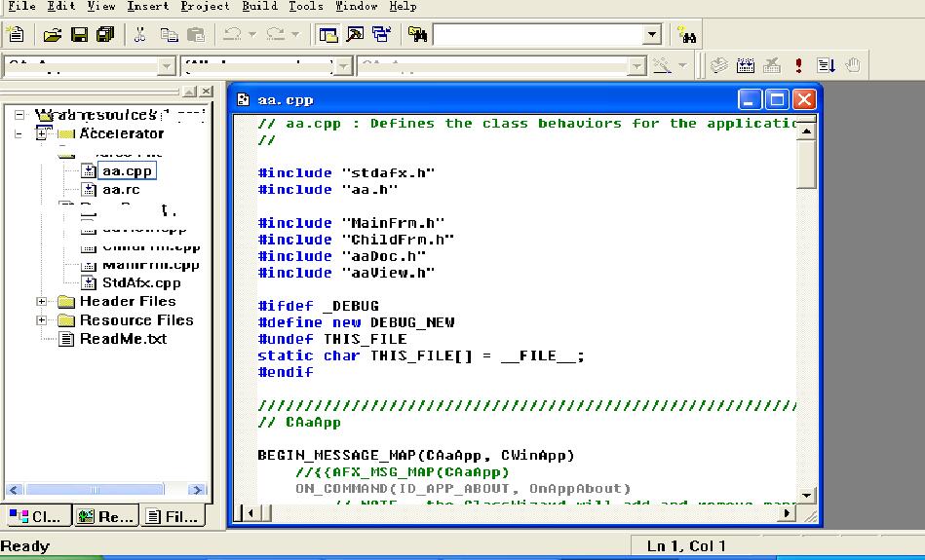Toggle the Workspace window toolbar button
Screen dimensions: 925x560
(x=328, y=35)
